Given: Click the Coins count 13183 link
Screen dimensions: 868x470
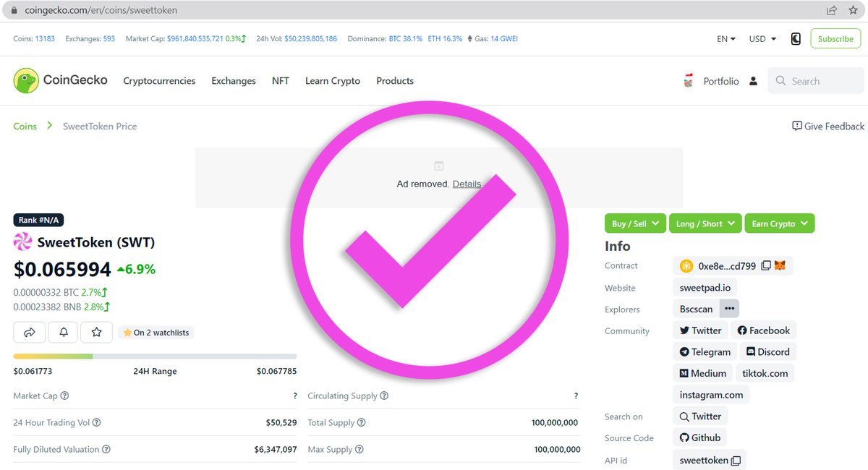Looking at the screenshot, I should [x=45, y=39].
